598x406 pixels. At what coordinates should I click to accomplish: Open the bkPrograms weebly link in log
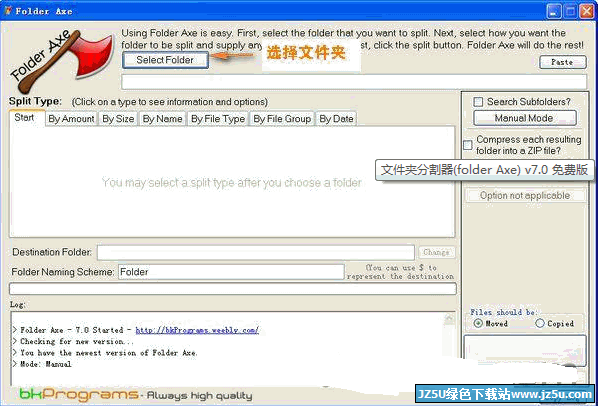coord(197,330)
